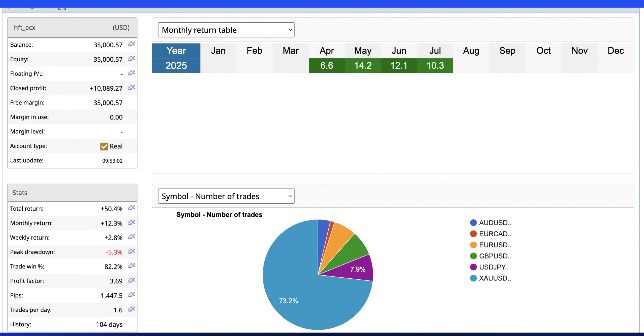Toggle the Real account type checkbox
644x336 pixels.
(x=104, y=146)
